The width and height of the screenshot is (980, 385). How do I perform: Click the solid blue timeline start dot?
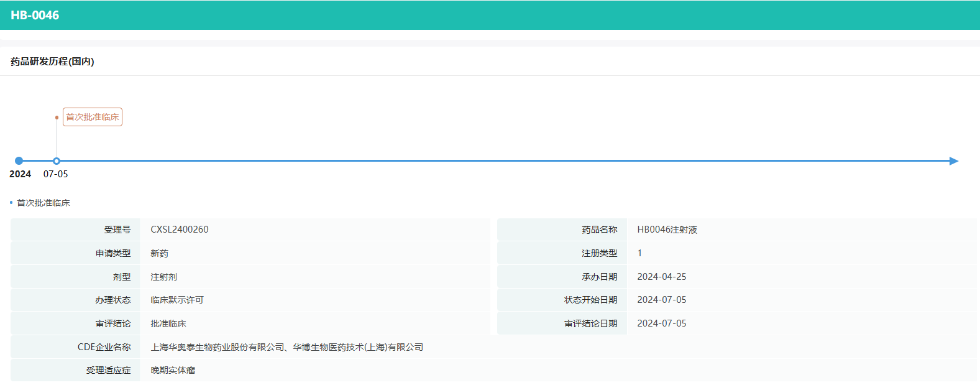[x=19, y=161]
